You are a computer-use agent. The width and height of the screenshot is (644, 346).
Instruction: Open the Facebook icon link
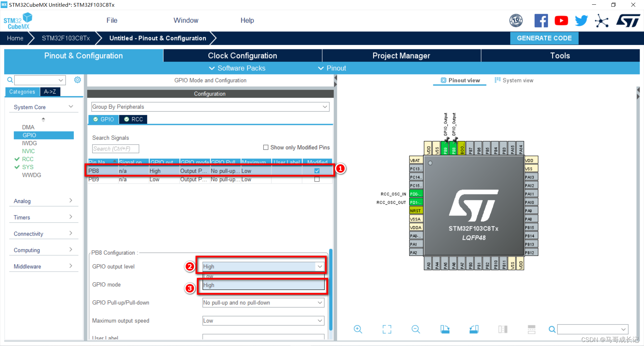(x=541, y=21)
